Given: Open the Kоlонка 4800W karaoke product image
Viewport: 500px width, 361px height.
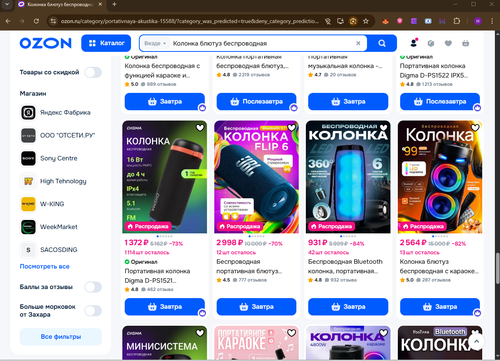Looking at the screenshot, I should [348, 343].
